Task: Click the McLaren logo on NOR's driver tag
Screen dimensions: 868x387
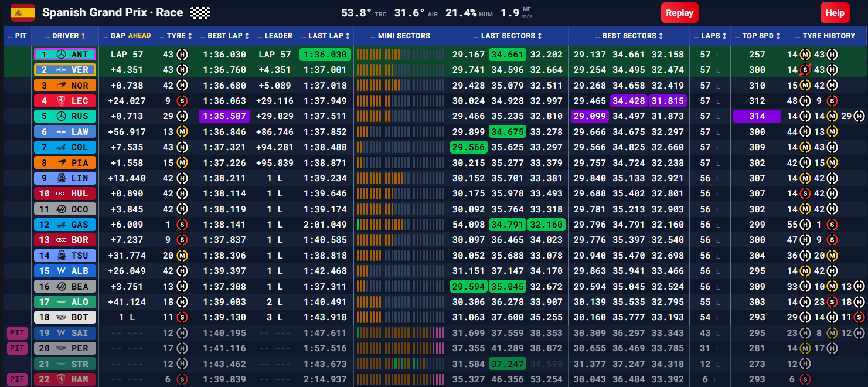Action: [61, 86]
